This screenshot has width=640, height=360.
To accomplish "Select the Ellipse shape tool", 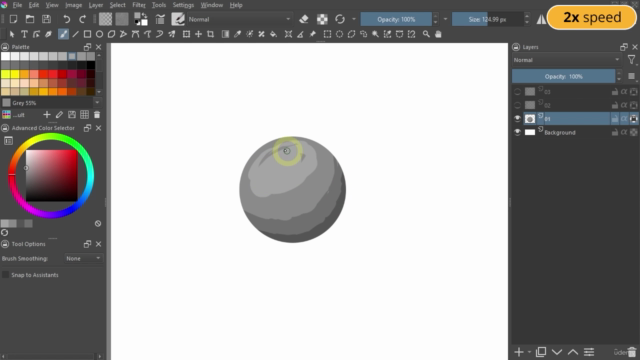I will [99, 34].
